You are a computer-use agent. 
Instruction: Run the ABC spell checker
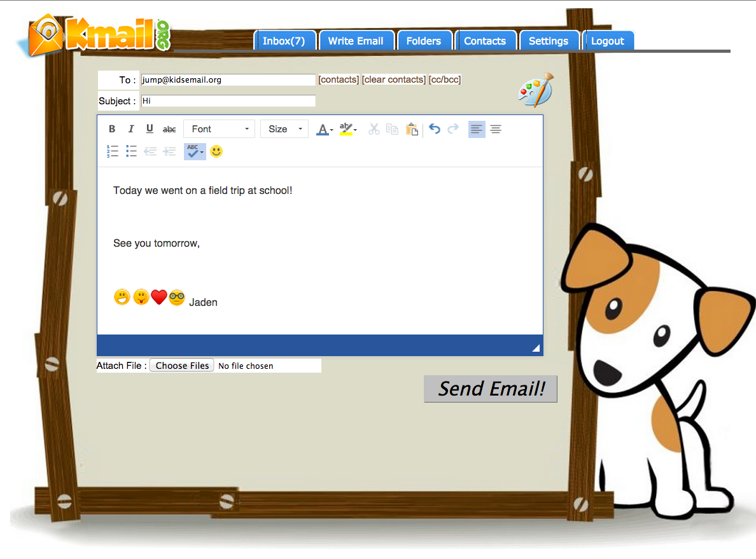coord(193,151)
